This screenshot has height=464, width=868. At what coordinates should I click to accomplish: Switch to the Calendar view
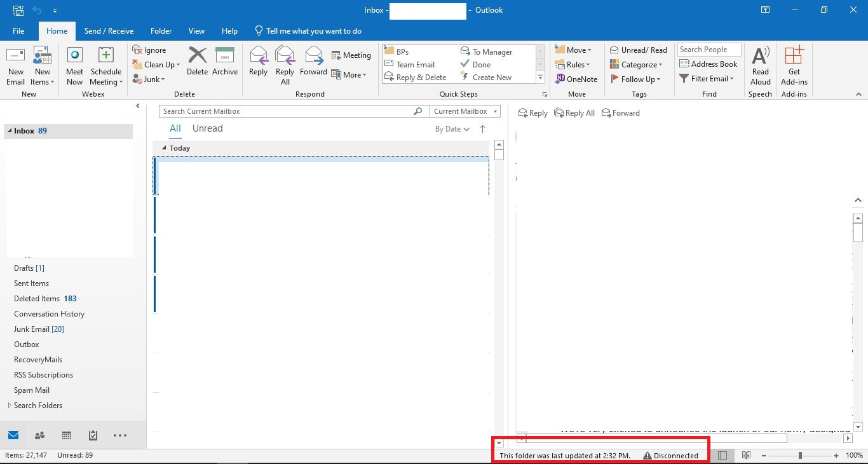point(66,435)
